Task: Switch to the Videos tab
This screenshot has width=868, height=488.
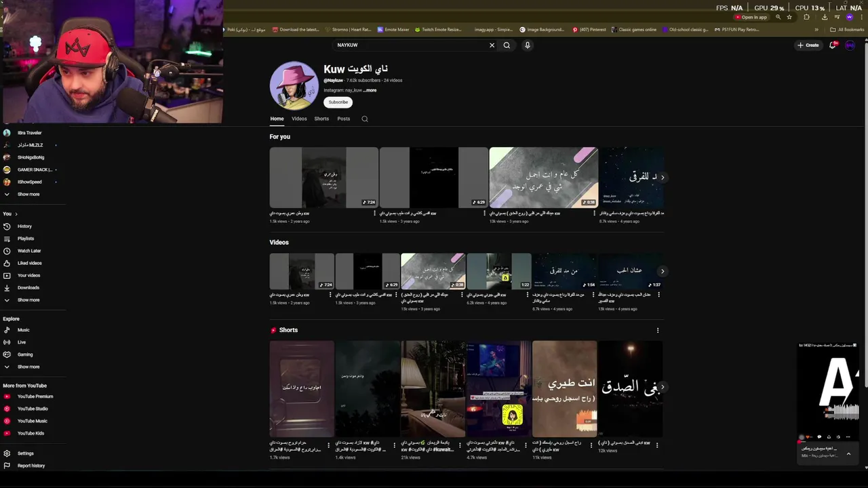Action: [299, 119]
